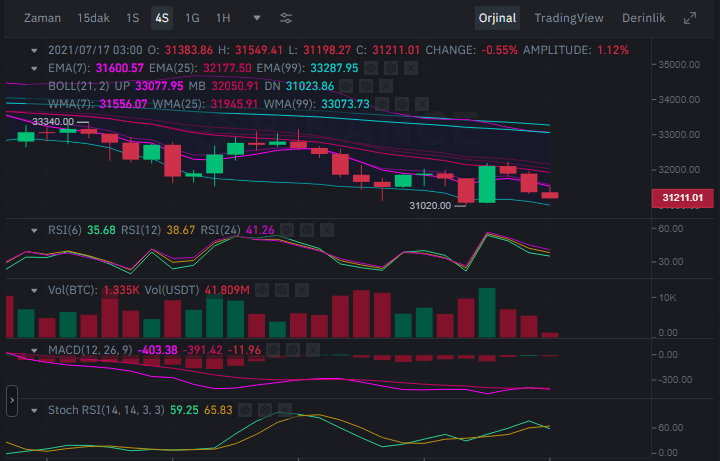
Task: Click the RSI(24) value 41.26
Action: pos(260,230)
